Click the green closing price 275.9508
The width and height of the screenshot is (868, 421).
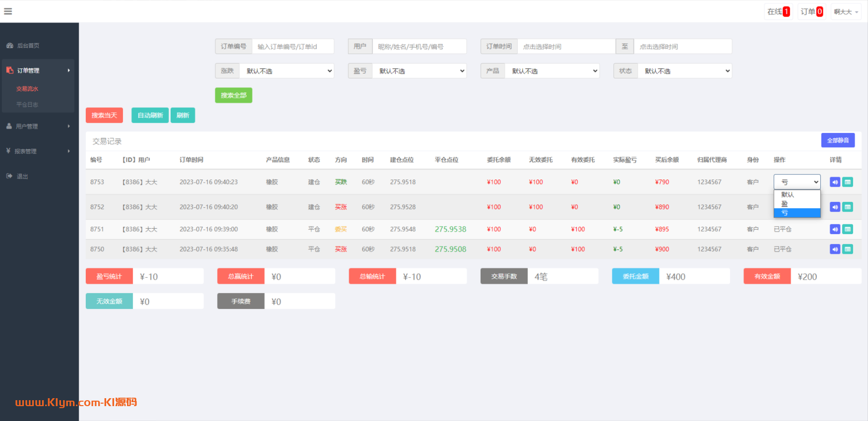point(450,249)
